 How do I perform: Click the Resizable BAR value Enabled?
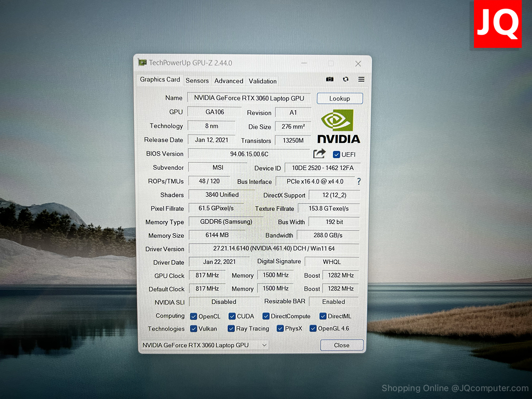point(334,301)
